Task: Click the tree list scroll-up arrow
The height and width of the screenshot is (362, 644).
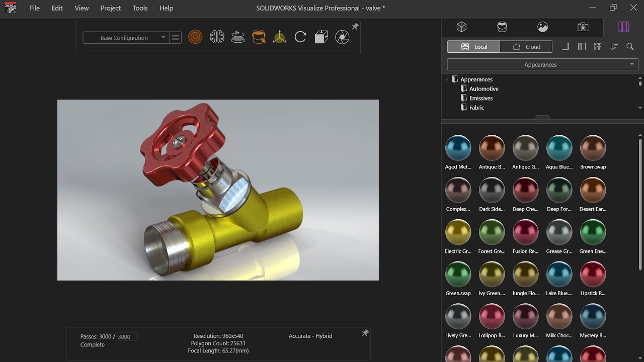Action: pyautogui.click(x=640, y=78)
